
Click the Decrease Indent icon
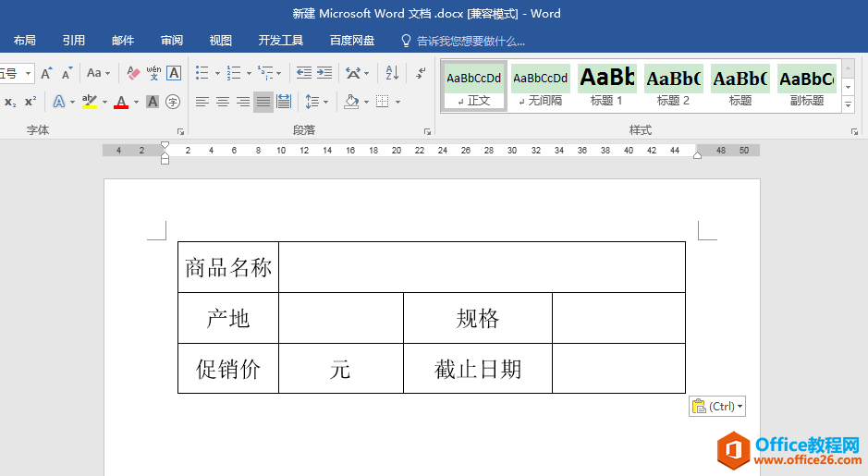(304, 73)
